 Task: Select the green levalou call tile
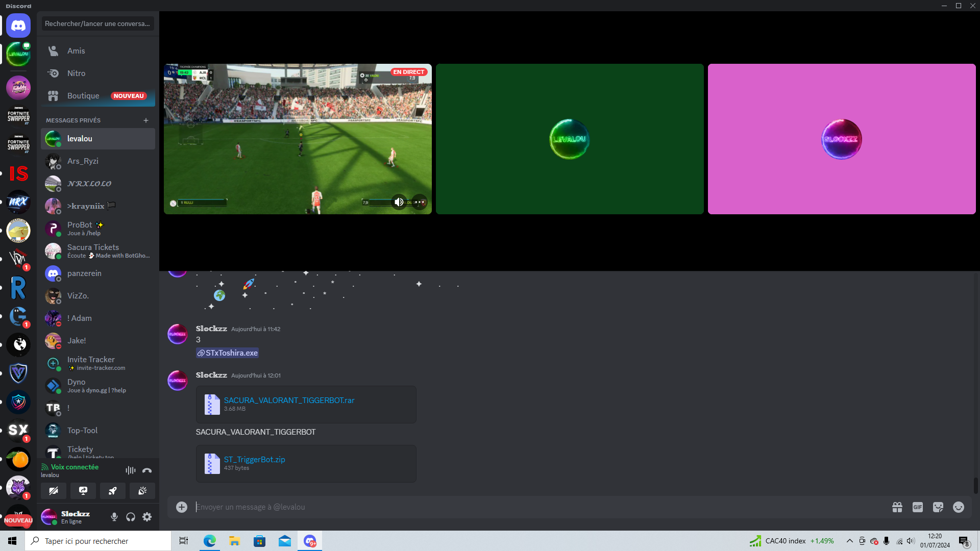(570, 139)
